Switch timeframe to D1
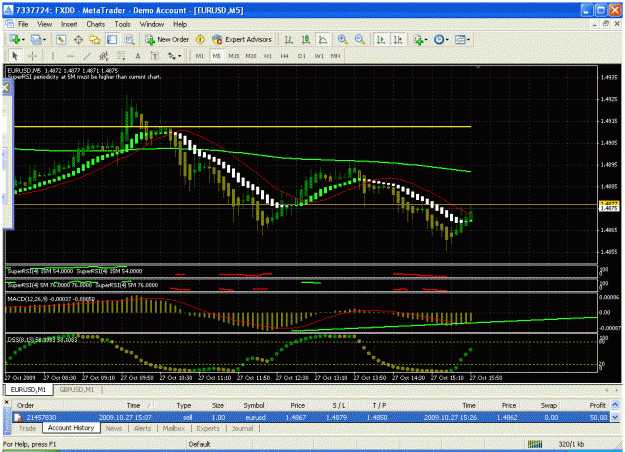 [302, 56]
